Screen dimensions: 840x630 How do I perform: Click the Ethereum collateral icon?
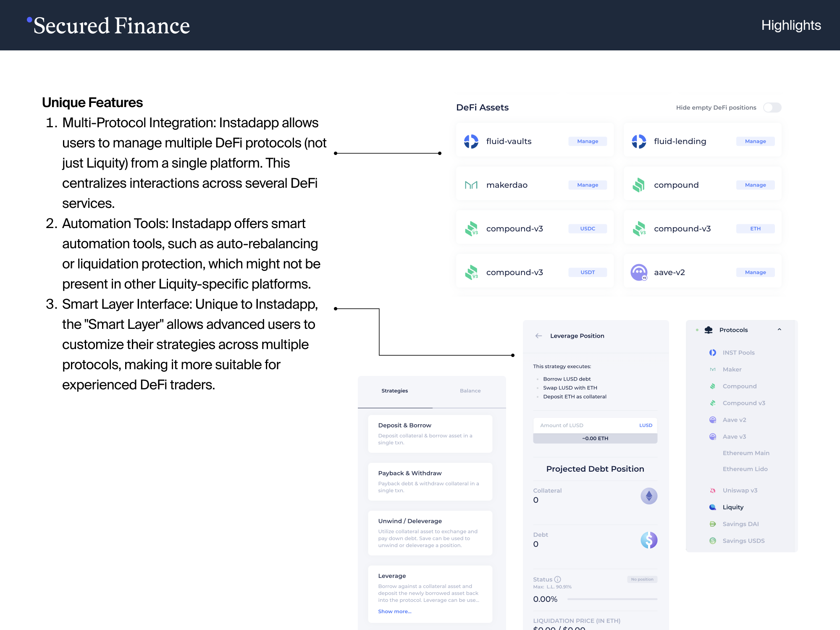pos(648,496)
